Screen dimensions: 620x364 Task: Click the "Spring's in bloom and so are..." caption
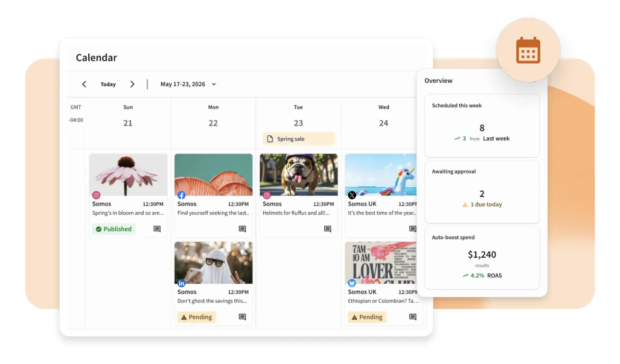(128, 213)
